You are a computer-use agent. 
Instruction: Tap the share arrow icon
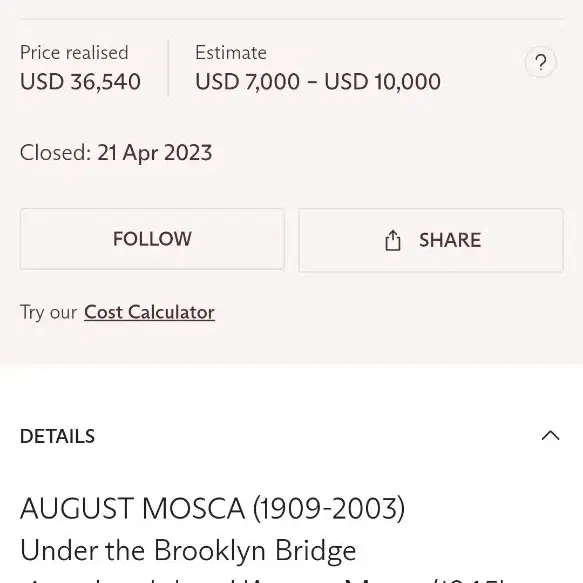(393, 240)
